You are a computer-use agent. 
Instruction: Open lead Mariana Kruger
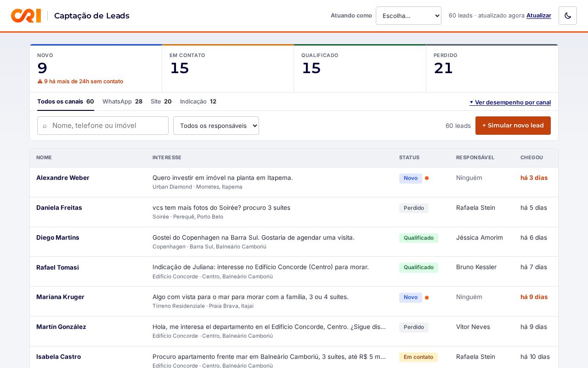point(60,297)
